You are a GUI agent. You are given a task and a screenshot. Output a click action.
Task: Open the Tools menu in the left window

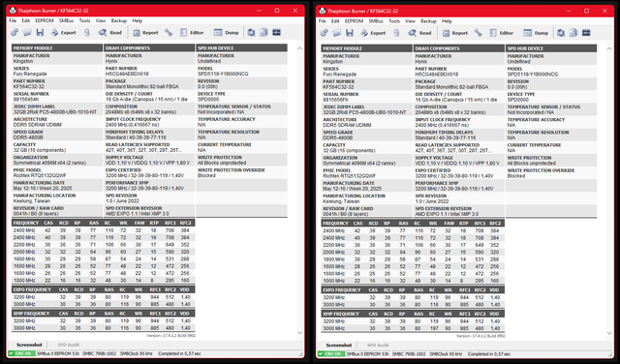pyautogui.click(x=84, y=20)
